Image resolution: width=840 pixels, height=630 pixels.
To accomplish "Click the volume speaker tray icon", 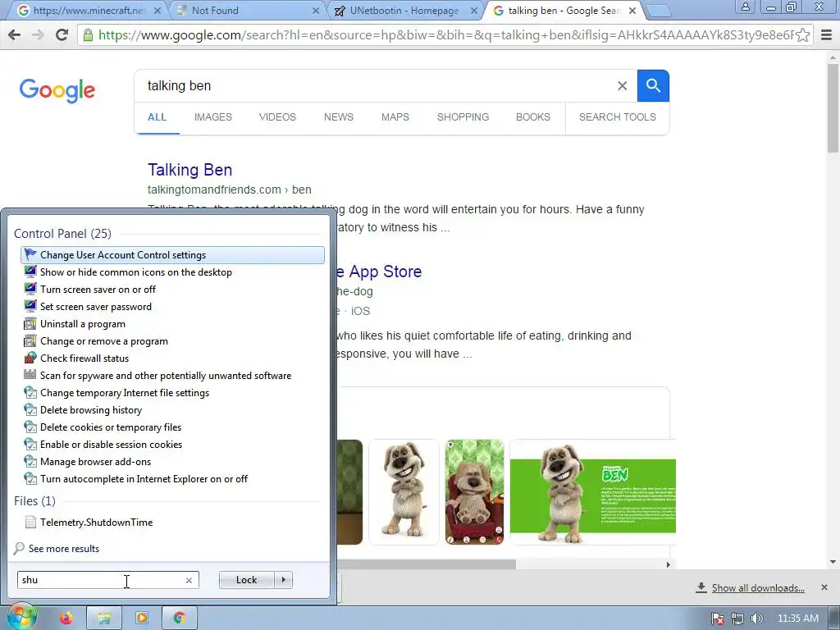I will click(x=756, y=619).
